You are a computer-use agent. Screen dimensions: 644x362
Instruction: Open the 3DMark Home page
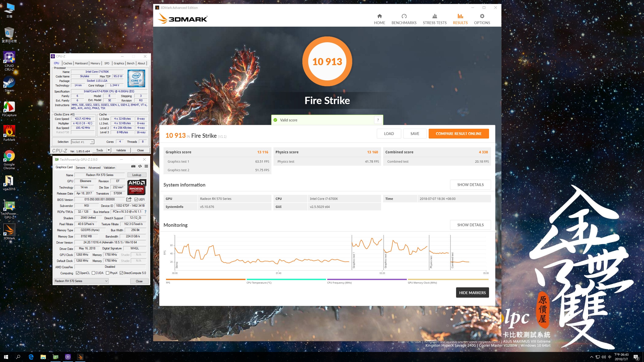379,19
